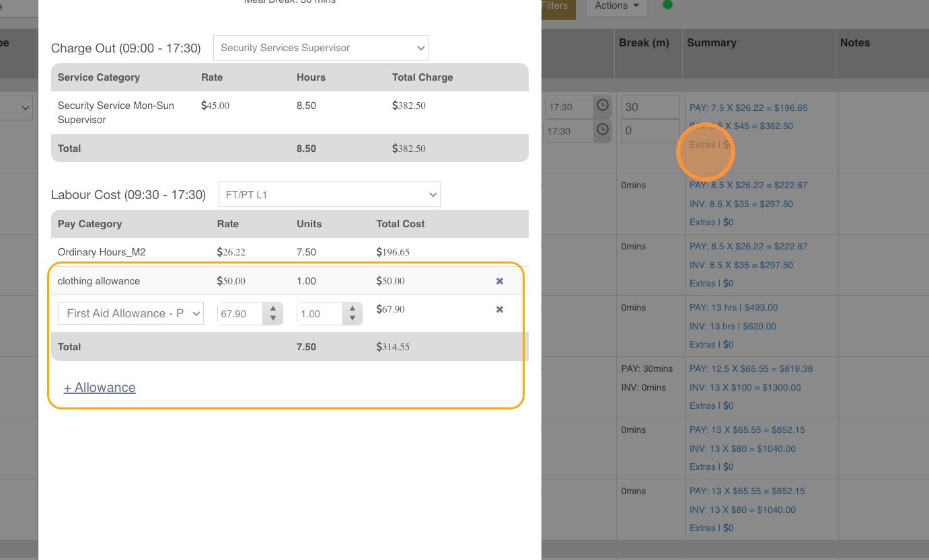
Task: Open clock picker beside break value 0
Action: 602,130
